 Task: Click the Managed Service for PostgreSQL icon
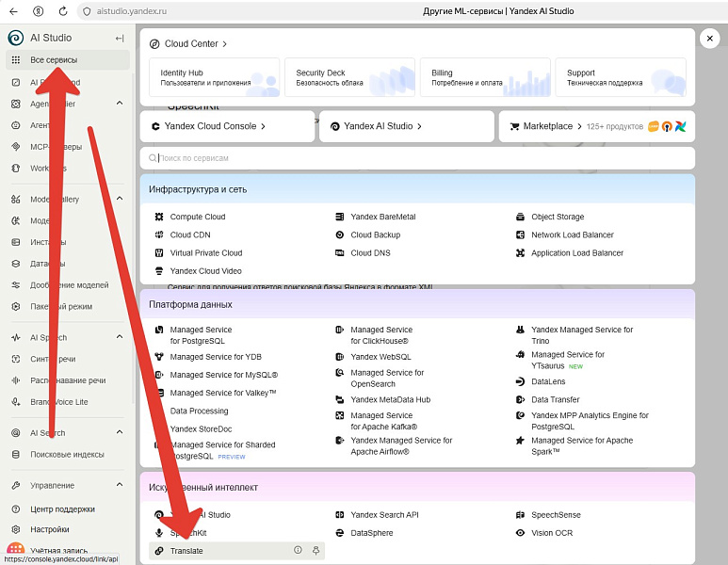click(159, 330)
